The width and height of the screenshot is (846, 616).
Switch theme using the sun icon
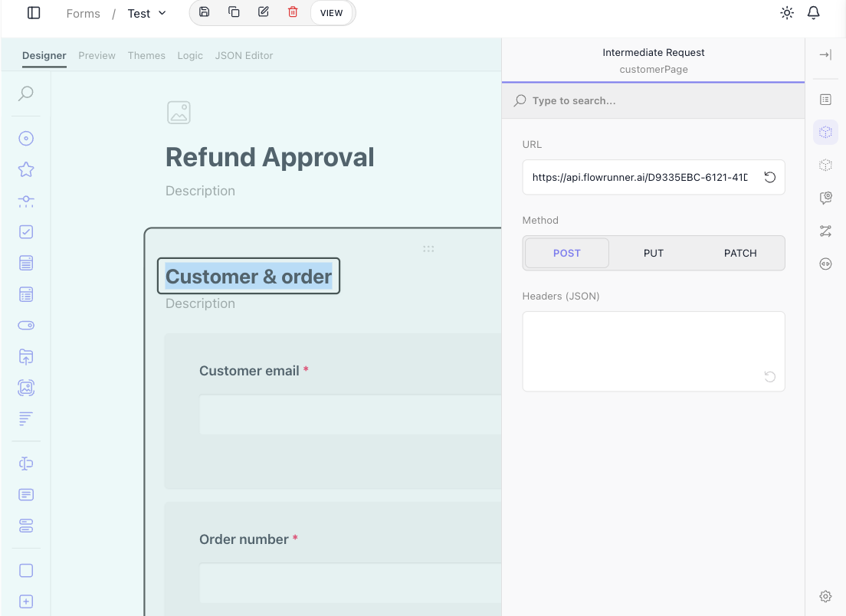[787, 13]
